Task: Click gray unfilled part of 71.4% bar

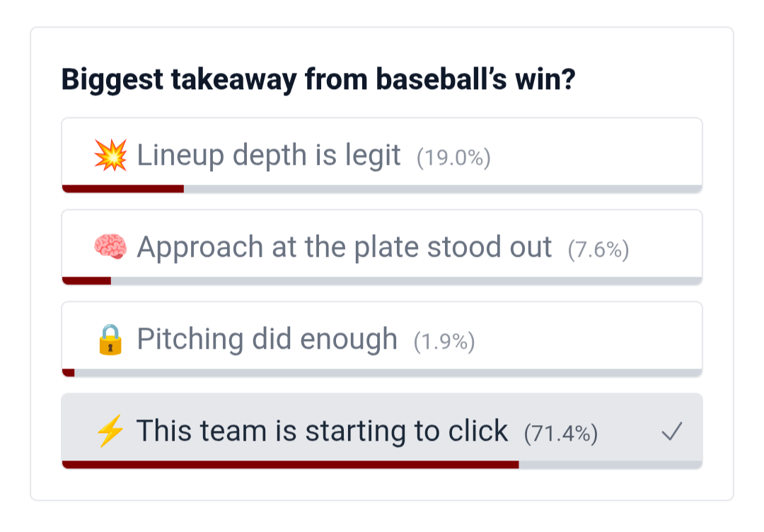Action: pyautogui.click(x=610, y=465)
